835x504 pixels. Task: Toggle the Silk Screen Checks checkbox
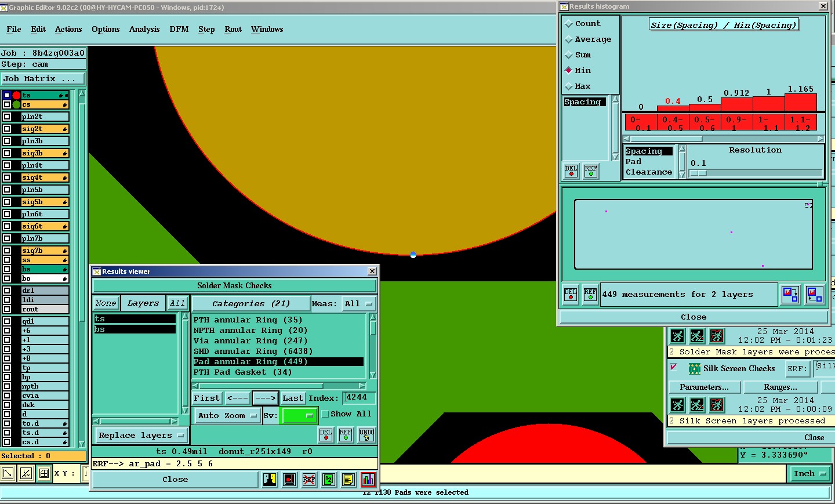tap(673, 367)
